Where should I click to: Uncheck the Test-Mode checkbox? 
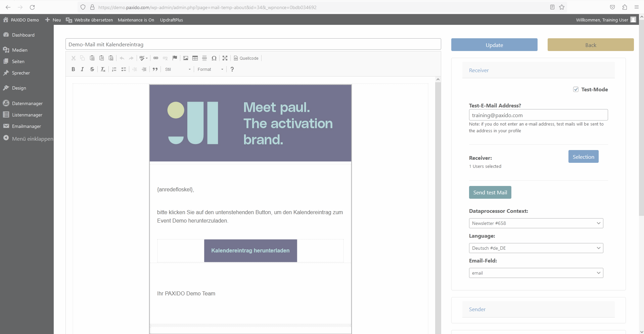[576, 89]
